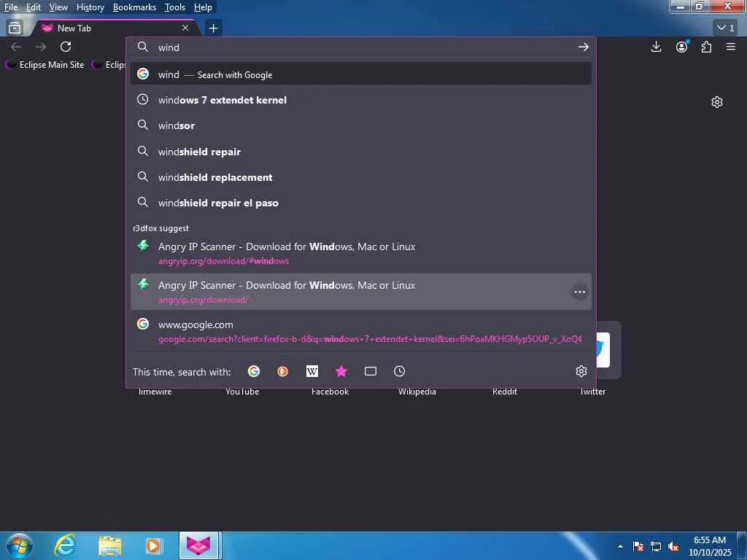Select wind Search with Google suggestion
The image size is (747, 560).
pos(360,74)
